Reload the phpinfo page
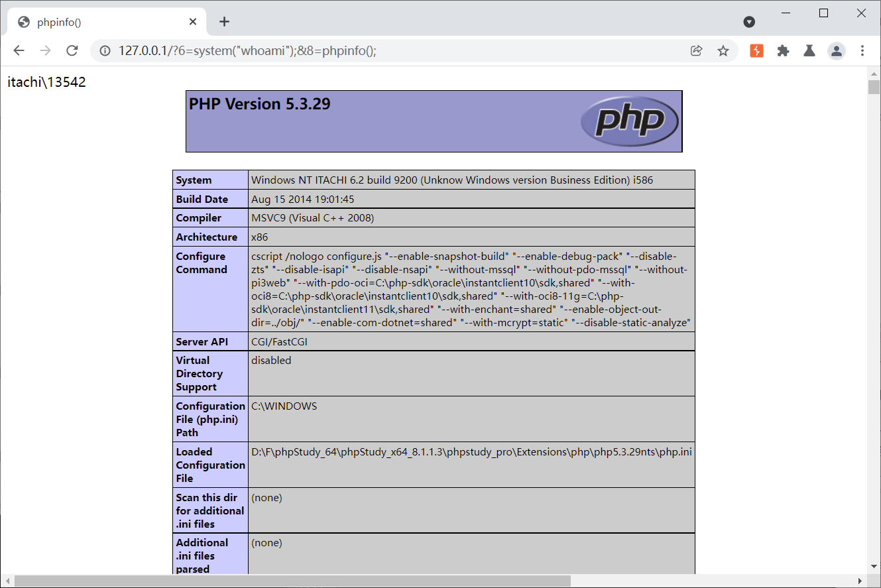Image resolution: width=881 pixels, height=588 pixels. click(72, 51)
